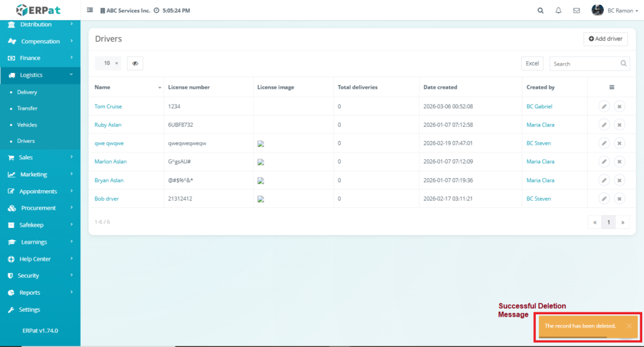Toggle sidebar with the hamburger menu icon
This screenshot has height=347, width=644.
[x=90, y=11]
